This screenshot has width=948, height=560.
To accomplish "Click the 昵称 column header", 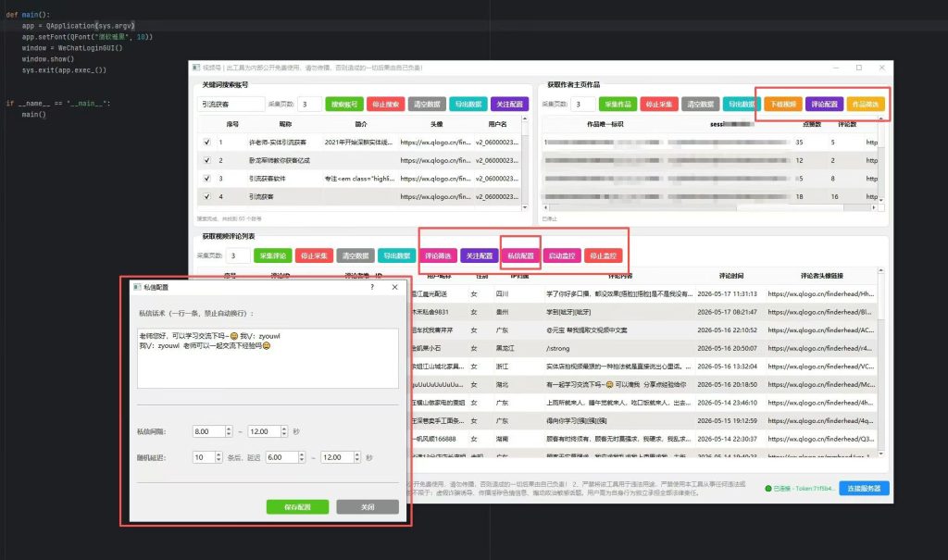I will [285, 124].
